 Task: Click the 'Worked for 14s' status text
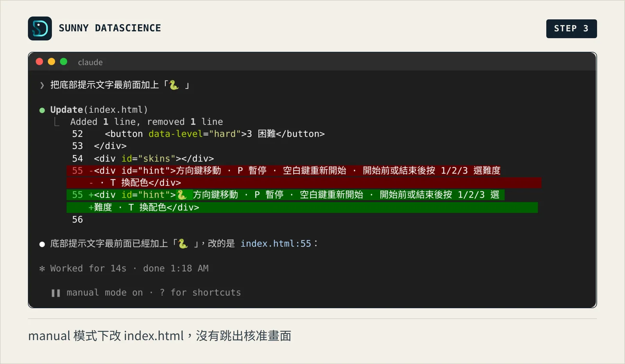click(x=88, y=268)
